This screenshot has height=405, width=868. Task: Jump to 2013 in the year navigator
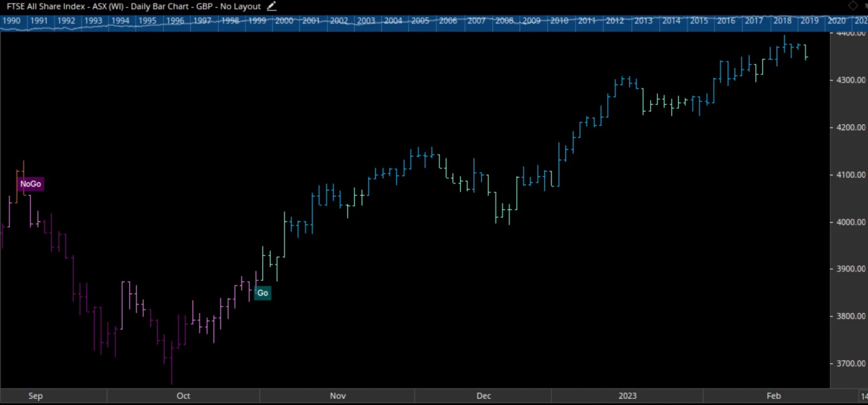(643, 21)
